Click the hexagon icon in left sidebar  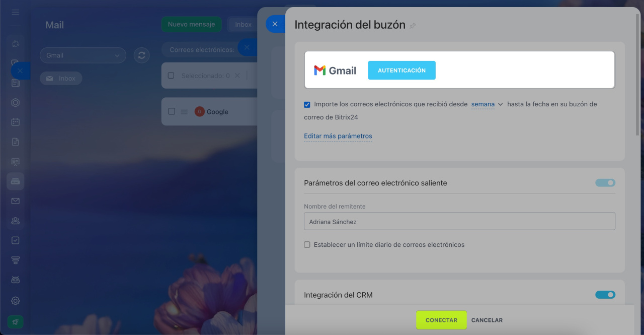click(16, 103)
